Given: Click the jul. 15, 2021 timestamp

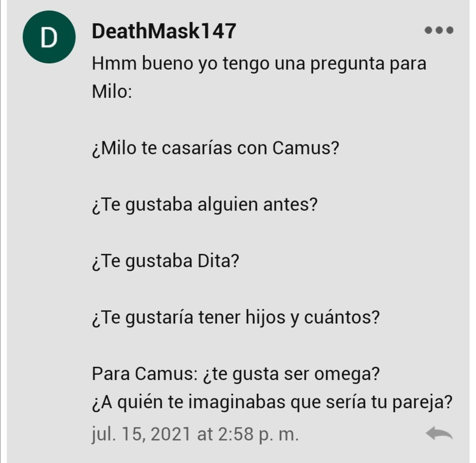Looking at the screenshot, I should click(195, 434).
